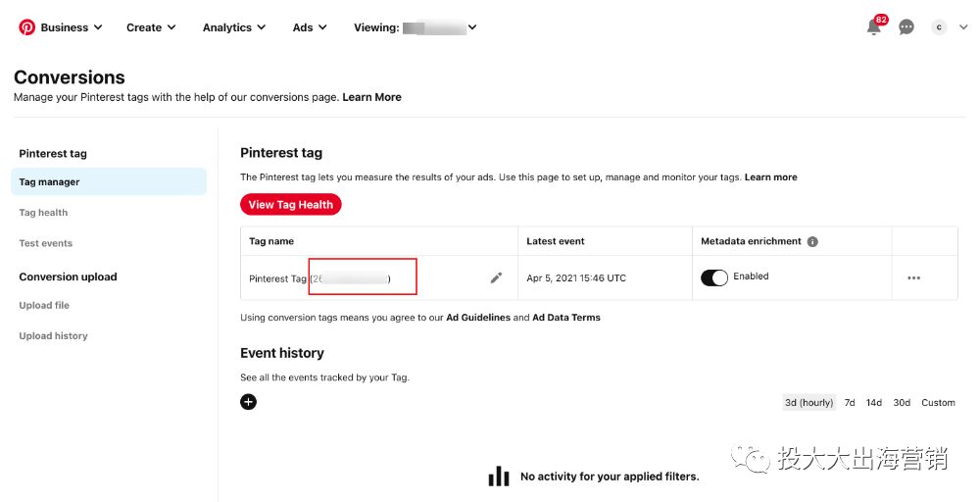
Task: Expand the Create dropdown menu
Action: point(151,27)
